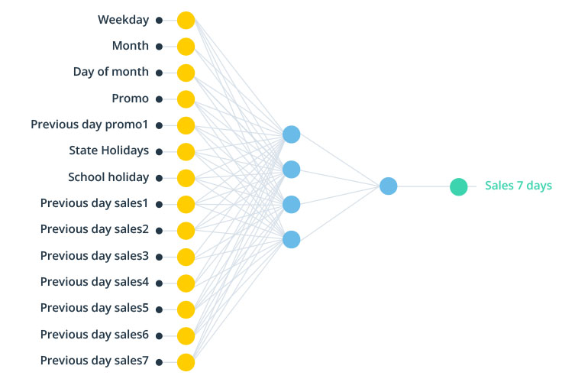Click the green output node

click(458, 186)
